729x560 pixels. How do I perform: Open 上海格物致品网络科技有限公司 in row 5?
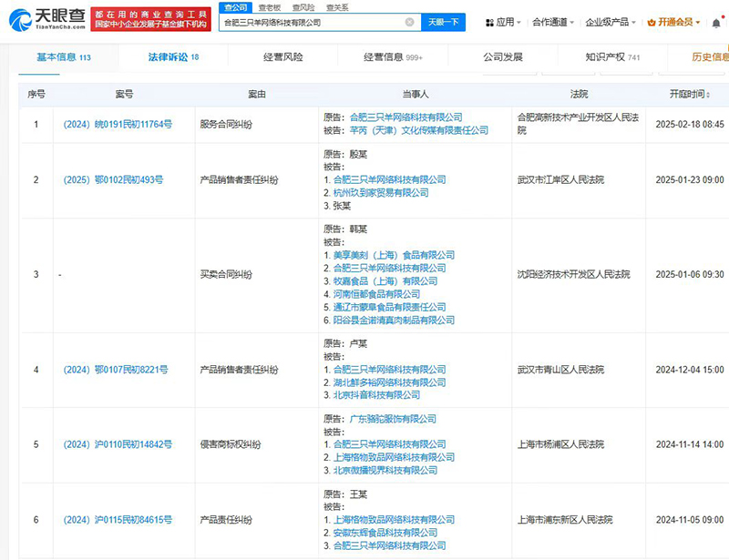(394, 457)
